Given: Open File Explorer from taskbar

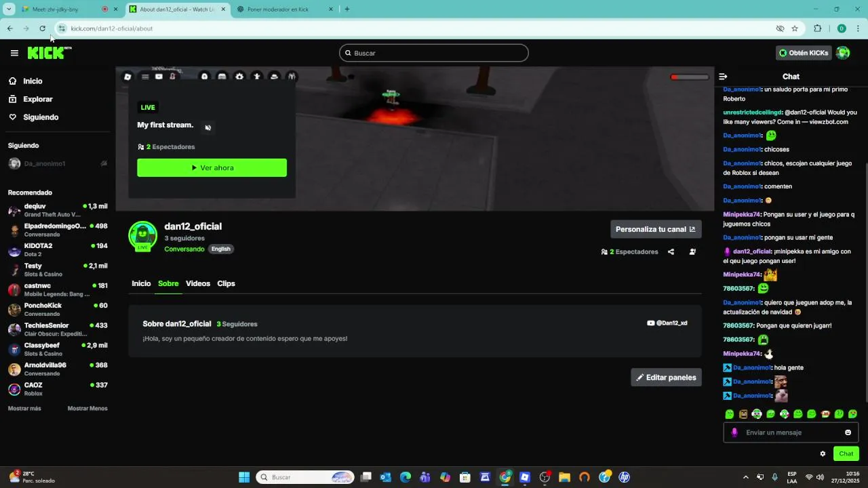Looking at the screenshot, I should (564, 477).
